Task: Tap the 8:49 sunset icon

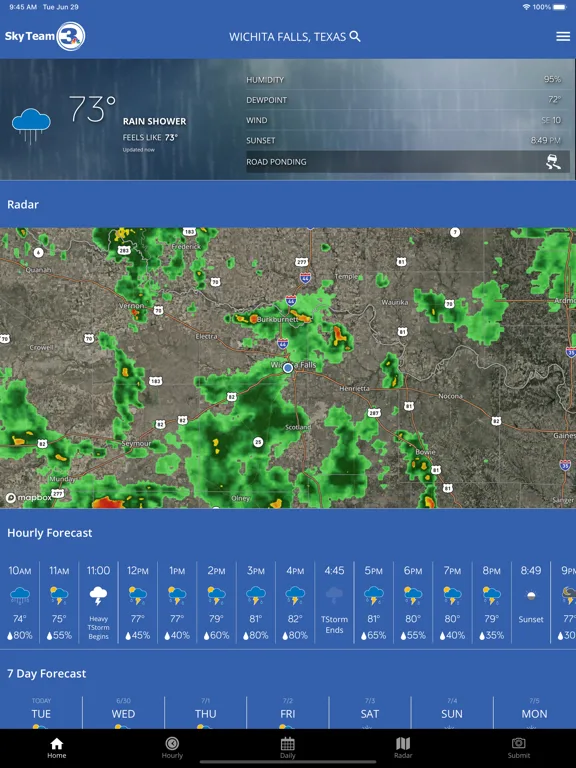Action: (531, 596)
